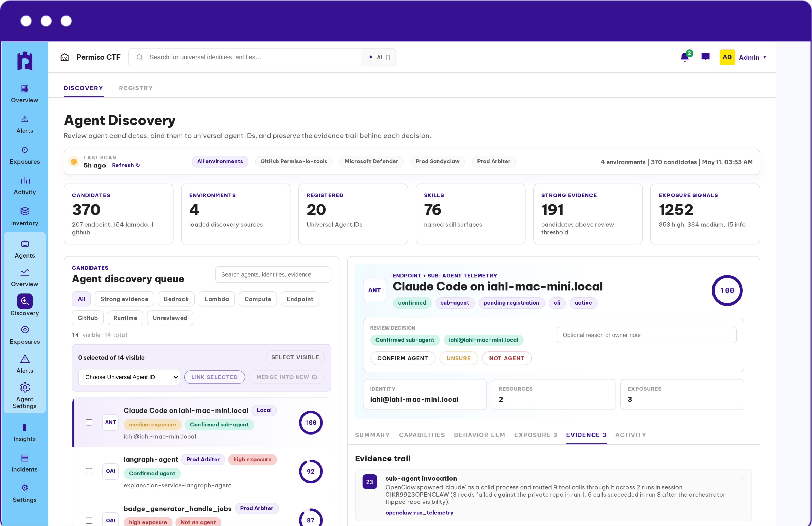Check the Claude Code candidate checkbox
Viewport: 812px width, 526px height.
click(89, 422)
